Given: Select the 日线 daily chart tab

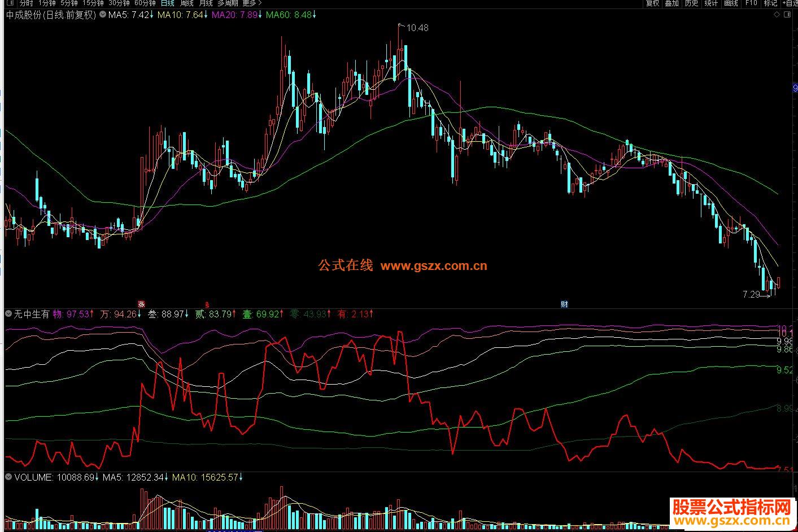Looking at the screenshot, I should pyautogui.click(x=167, y=3).
